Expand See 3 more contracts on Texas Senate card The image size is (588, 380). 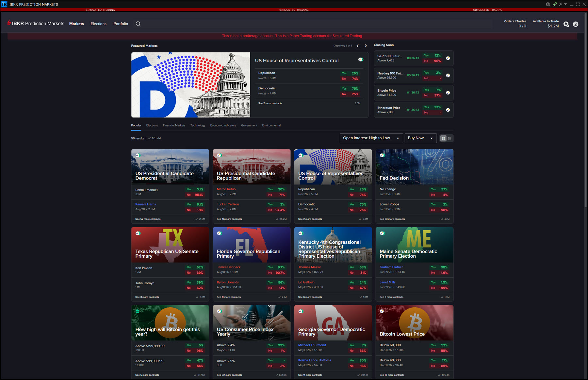pyautogui.click(x=147, y=297)
